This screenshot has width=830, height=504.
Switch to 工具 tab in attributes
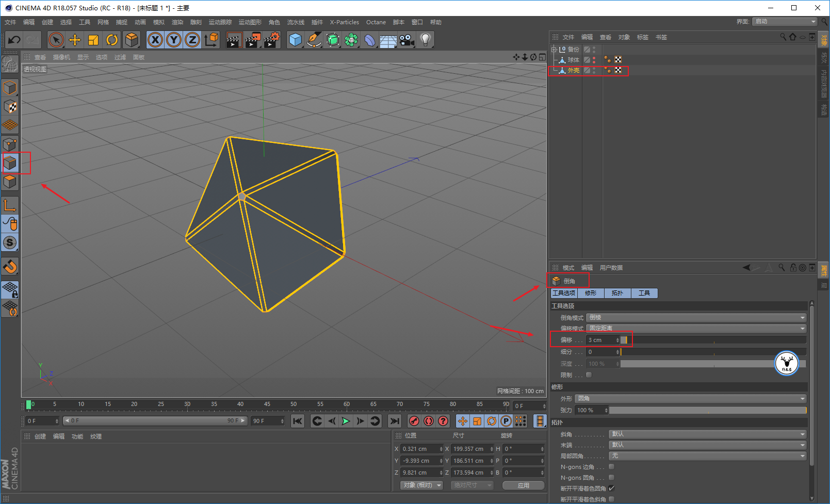[x=644, y=293]
